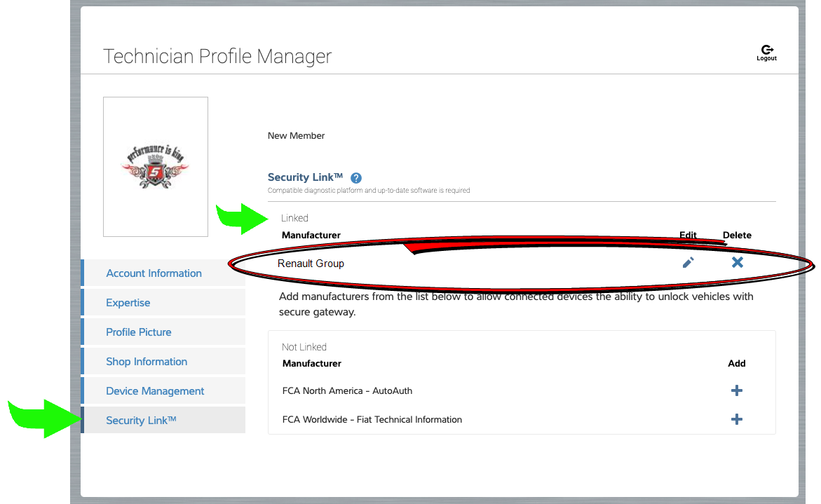
Task: Open the Account Information section
Action: click(154, 273)
